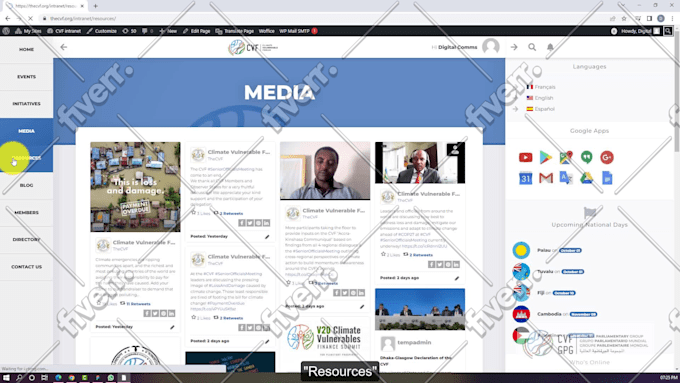Open the Initiatives sidebar item

coord(26,104)
